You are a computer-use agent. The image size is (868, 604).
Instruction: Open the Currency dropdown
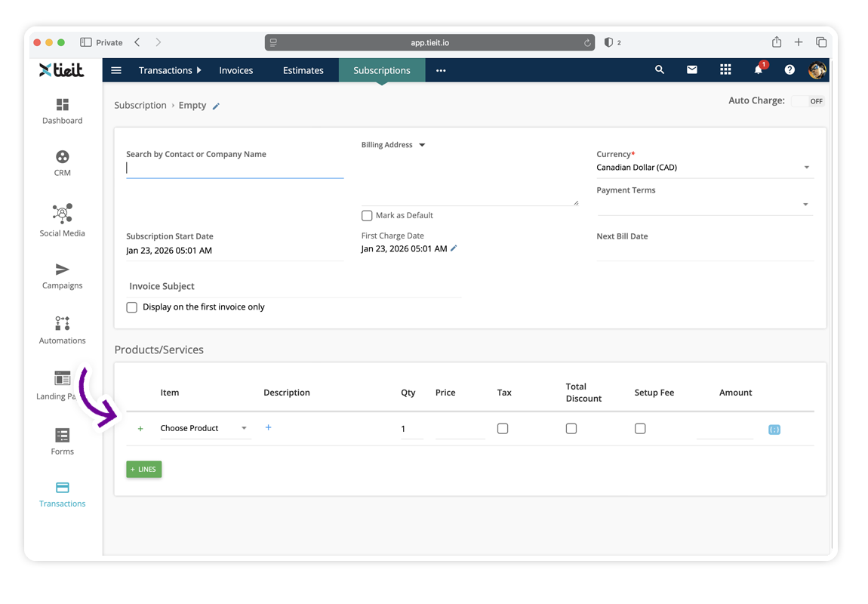705,168
